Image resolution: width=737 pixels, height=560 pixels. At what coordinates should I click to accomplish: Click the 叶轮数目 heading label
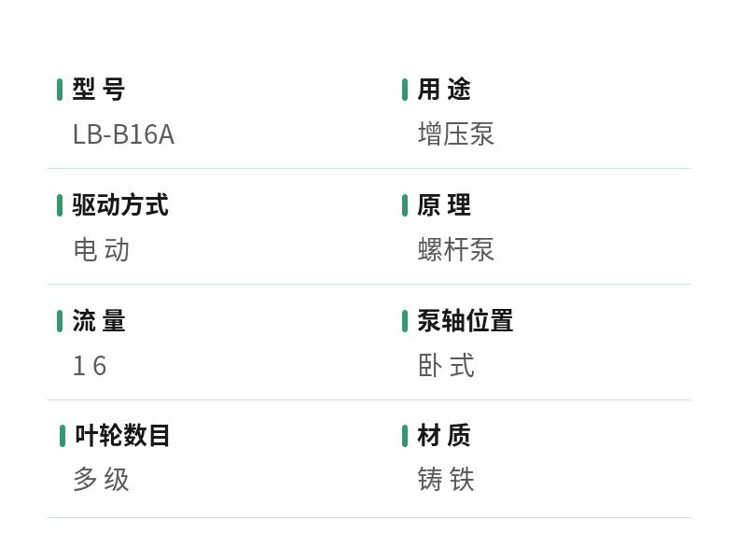tap(123, 436)
